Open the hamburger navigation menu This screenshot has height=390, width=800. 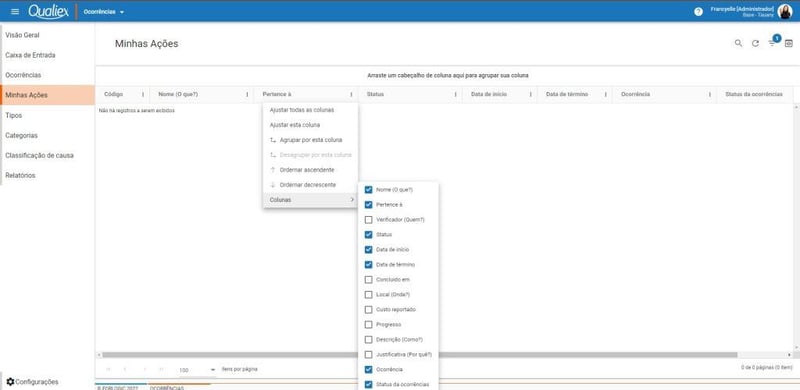pyautogui.click(x=15, y=11)
